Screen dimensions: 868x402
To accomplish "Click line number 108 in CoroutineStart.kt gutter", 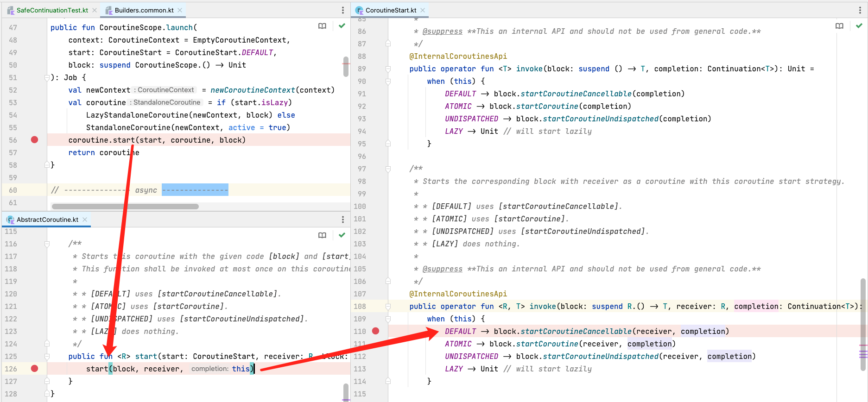I will (360, 306).
